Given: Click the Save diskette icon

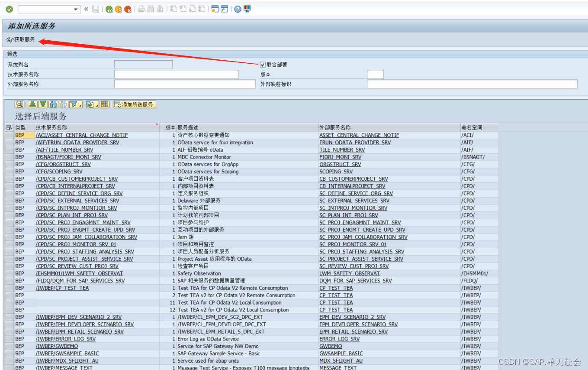Looking at the screenshot, I should point(96,9).
